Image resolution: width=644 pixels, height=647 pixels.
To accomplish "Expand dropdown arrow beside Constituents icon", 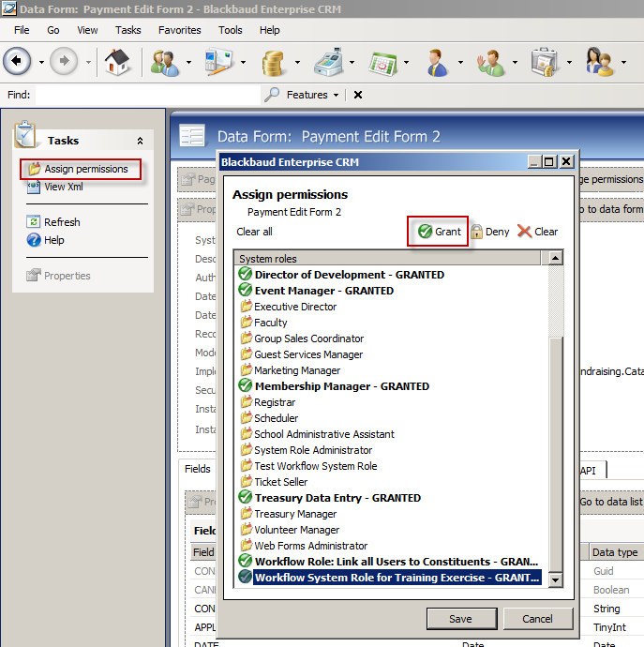I will [189, 64].
